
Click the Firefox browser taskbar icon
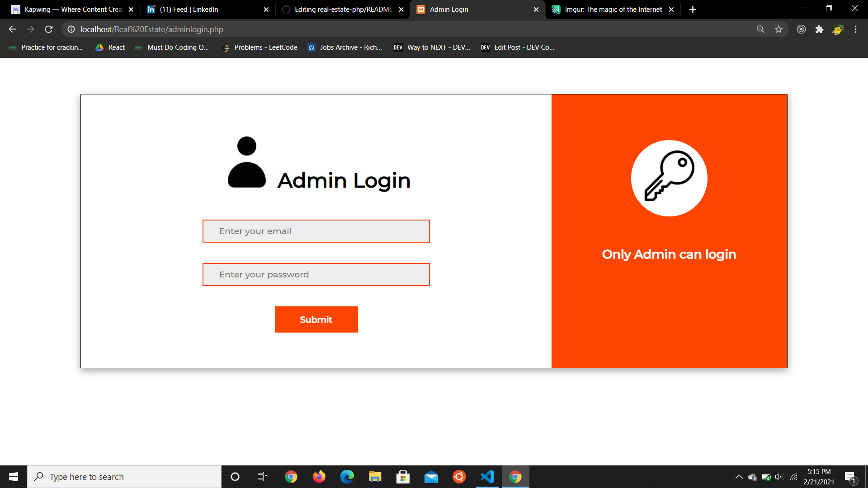coord(319,477)
